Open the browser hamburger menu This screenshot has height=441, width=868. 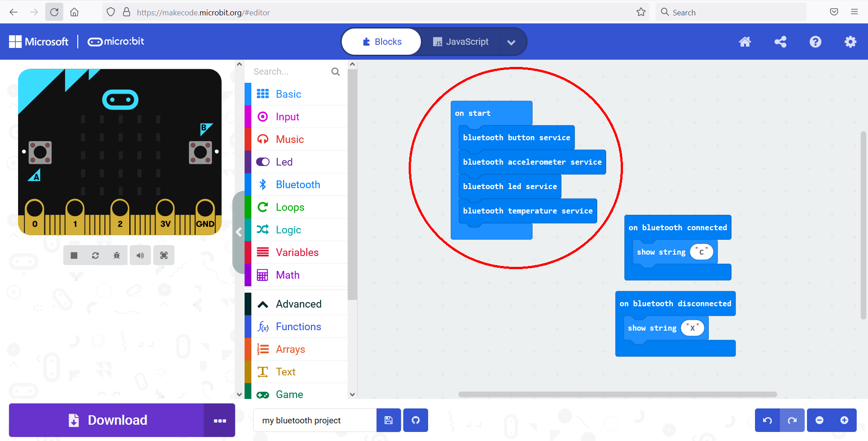click(854, 12)
